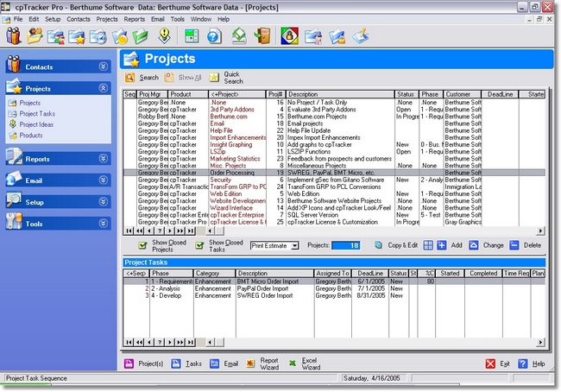The image size is (561, 392).
Task: Open the Contacts menu
Action: click(79, 19)
